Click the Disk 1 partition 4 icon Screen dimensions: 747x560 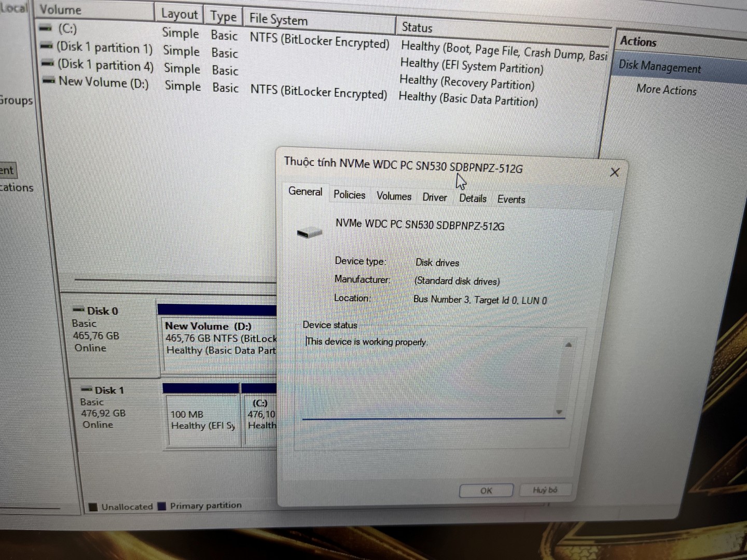click(48, 64)
